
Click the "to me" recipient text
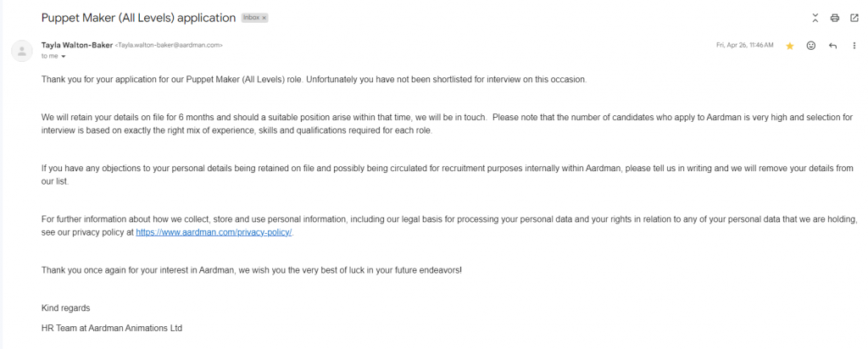[x=50, y=57]
